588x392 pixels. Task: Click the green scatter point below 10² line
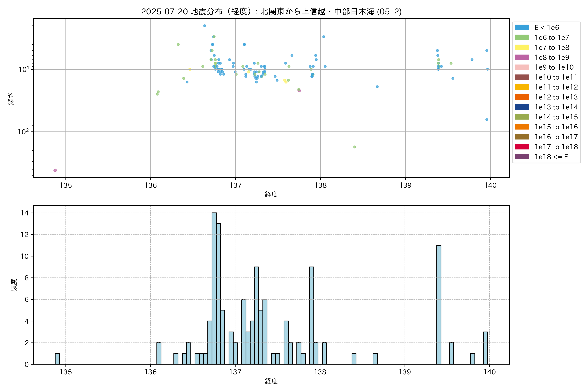(x=354, y=147)
